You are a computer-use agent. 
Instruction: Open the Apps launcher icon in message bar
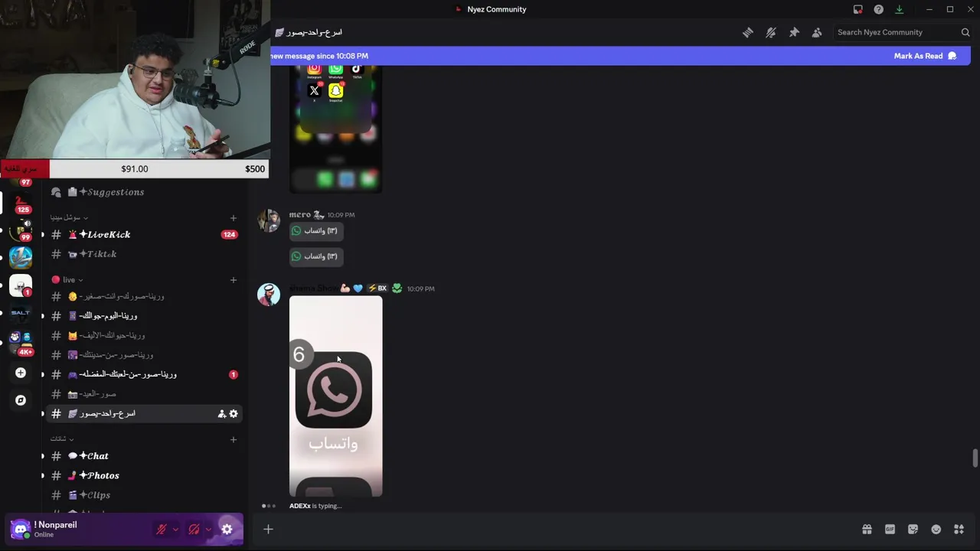click(x=959, y=529)
